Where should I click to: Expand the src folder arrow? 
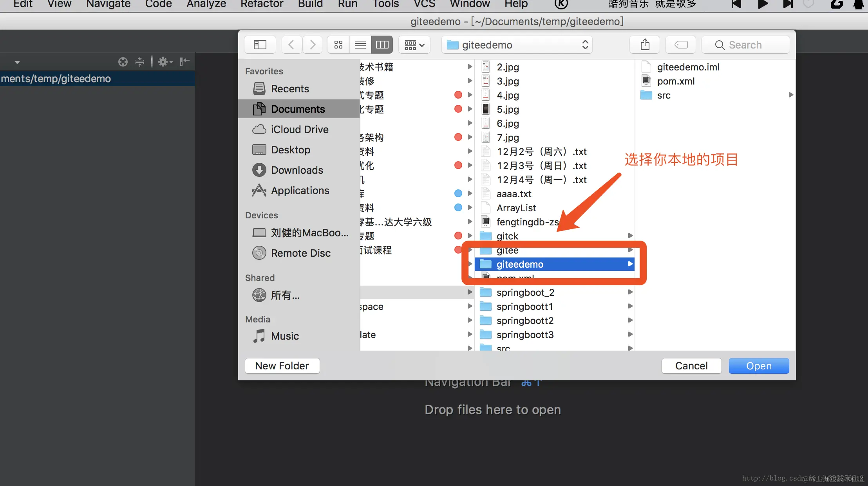pyautogui.click(x=791, y=95)
